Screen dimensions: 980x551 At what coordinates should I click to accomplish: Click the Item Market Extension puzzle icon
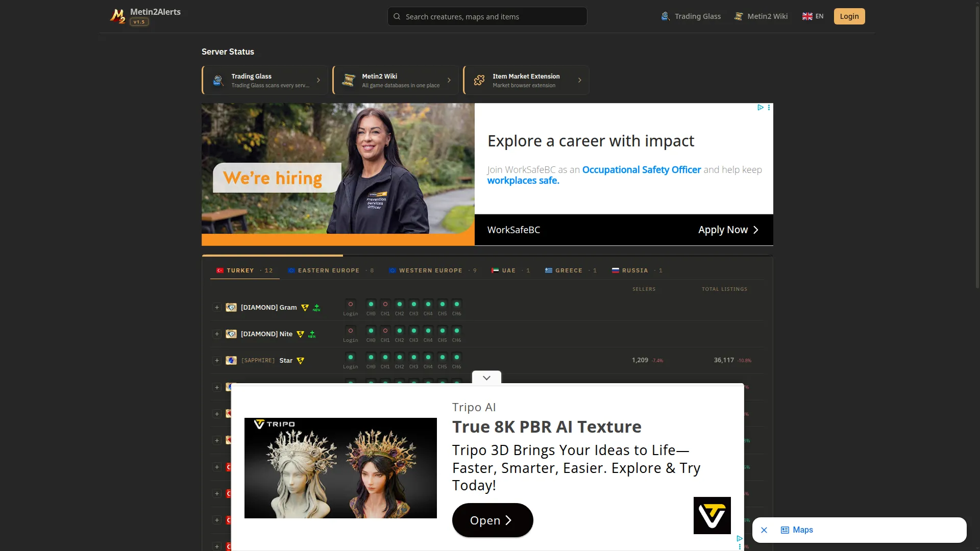(479, 80)
